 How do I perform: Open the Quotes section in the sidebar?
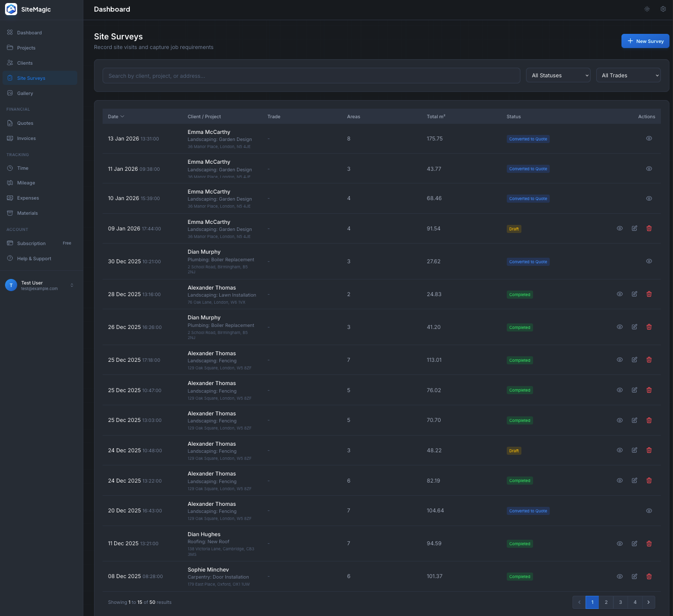pyautogui.click(x=25, y=123)
